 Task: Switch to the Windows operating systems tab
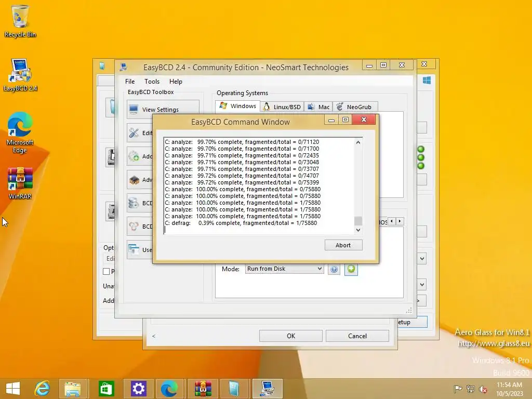point(238,106)
